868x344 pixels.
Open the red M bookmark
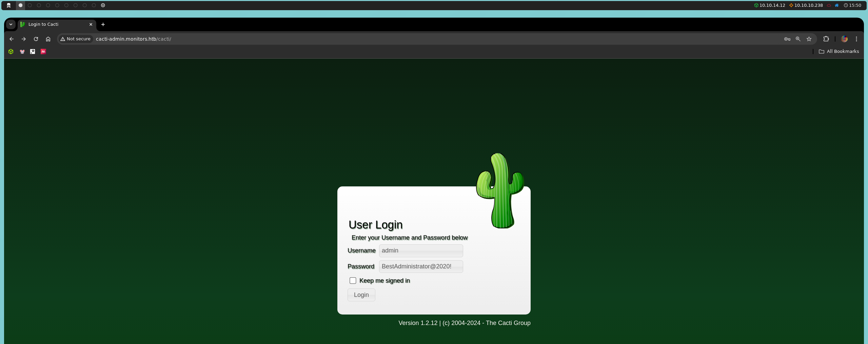pyautogui.click(x=43, y=52)
